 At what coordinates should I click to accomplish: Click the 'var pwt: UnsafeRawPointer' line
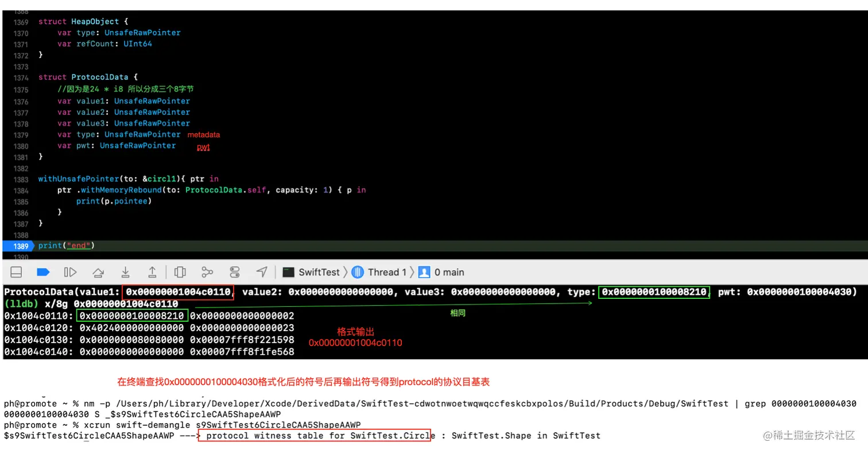(117, 145)
